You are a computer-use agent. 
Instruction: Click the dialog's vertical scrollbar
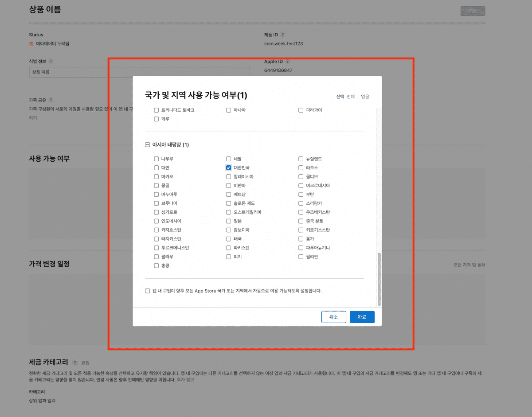click(379, 279)
